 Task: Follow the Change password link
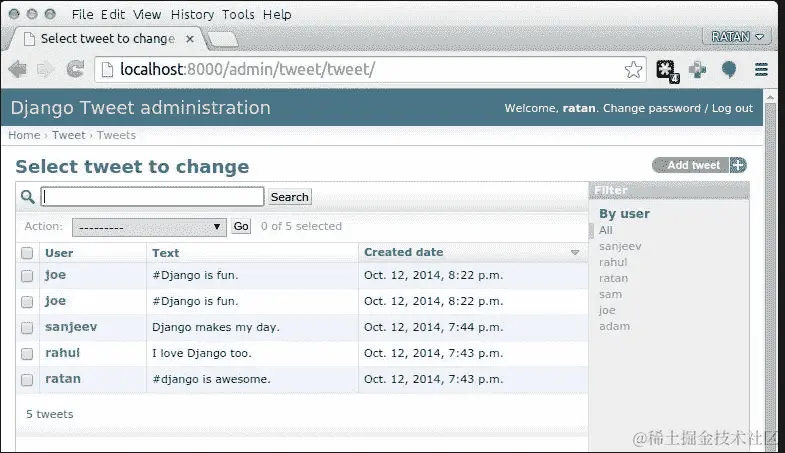651,108
